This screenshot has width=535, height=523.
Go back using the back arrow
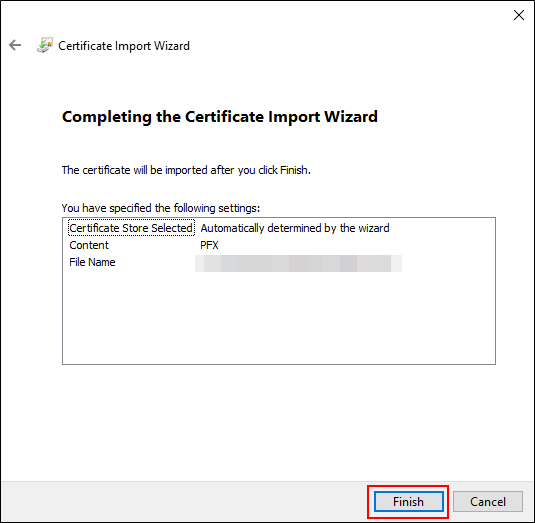(x=15, y=45)
